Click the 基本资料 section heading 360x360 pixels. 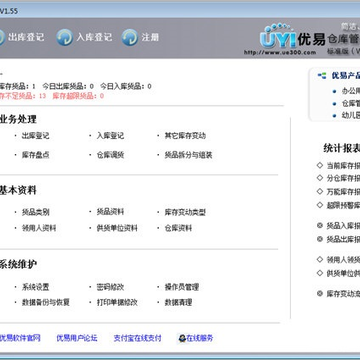[18, 190]
